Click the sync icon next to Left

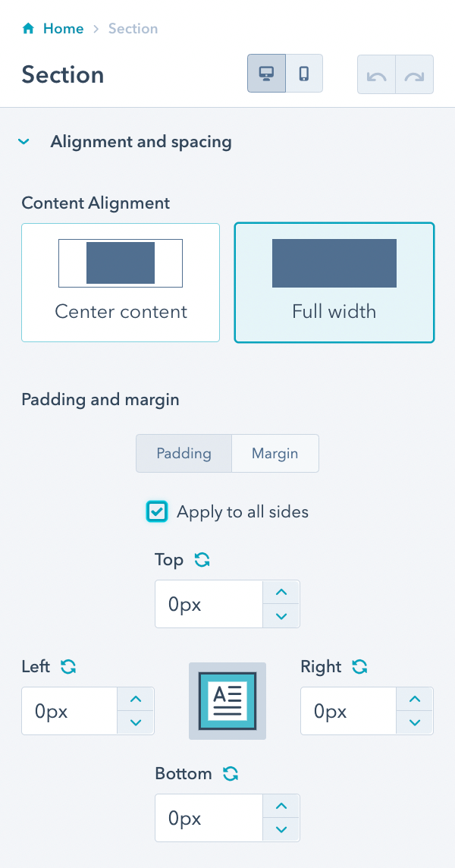click(68, 666)
